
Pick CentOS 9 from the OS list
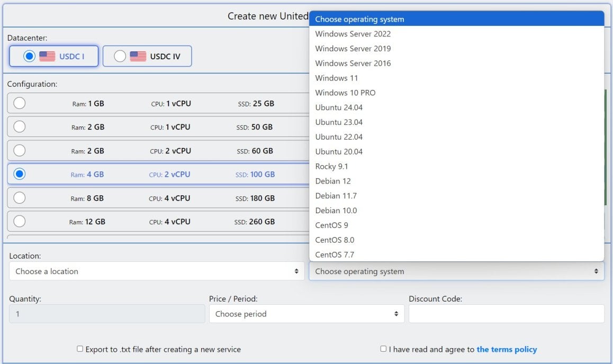tap(457, 225)
